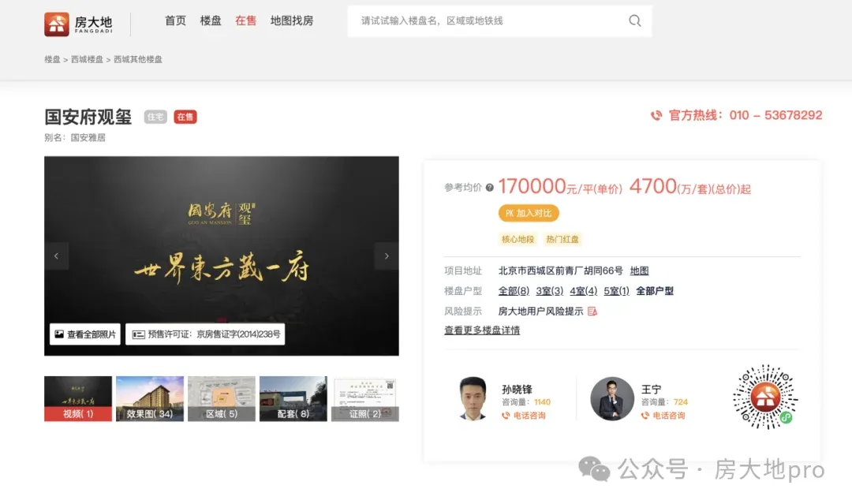The width and height of the screenshot is (852, 504).
Task: Click the main 世界东方藏一府 banner image
Action: [222, 256]
